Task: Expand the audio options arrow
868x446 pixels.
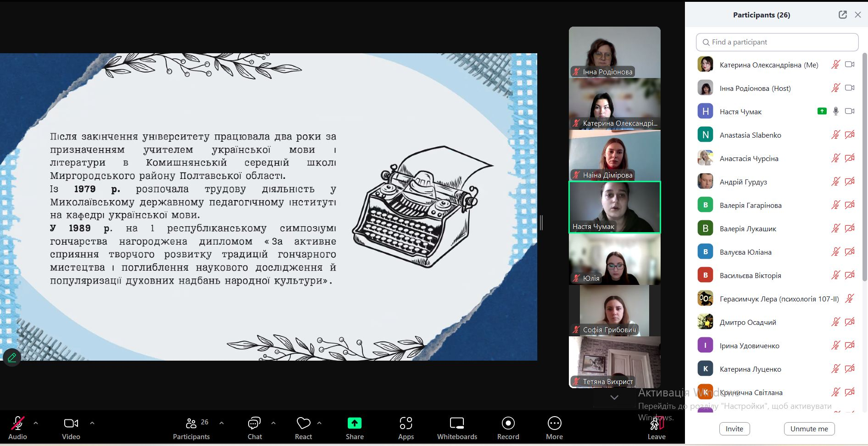Action: (36, 423)
